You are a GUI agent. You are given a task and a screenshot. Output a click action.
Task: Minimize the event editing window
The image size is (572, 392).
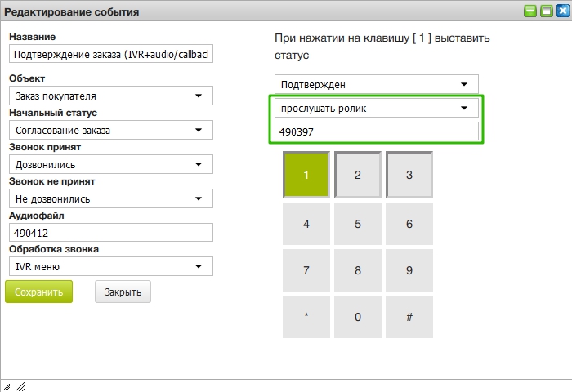point(531,11)
